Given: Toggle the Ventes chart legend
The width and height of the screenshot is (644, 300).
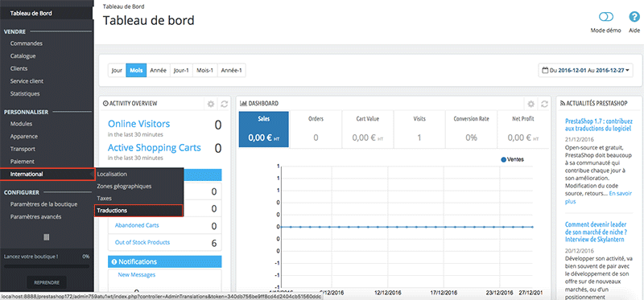Looking at the screenshot, I should coord(513,159).
